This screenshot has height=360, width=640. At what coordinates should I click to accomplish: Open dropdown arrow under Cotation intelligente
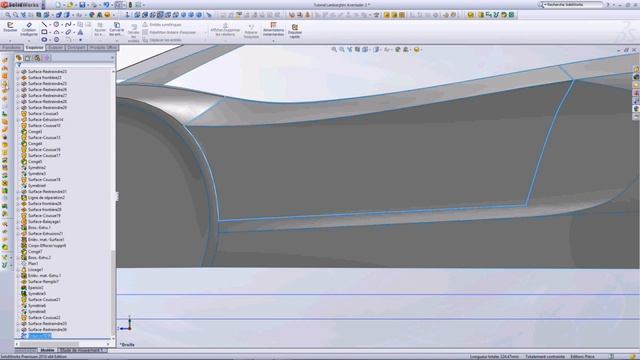click(x=29, y=41)
